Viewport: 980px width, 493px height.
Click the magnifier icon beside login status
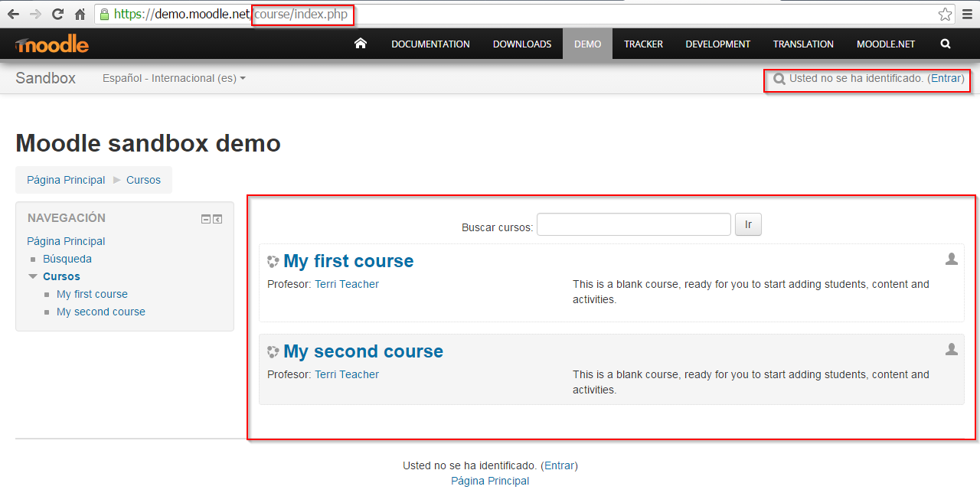pos(779,79)
